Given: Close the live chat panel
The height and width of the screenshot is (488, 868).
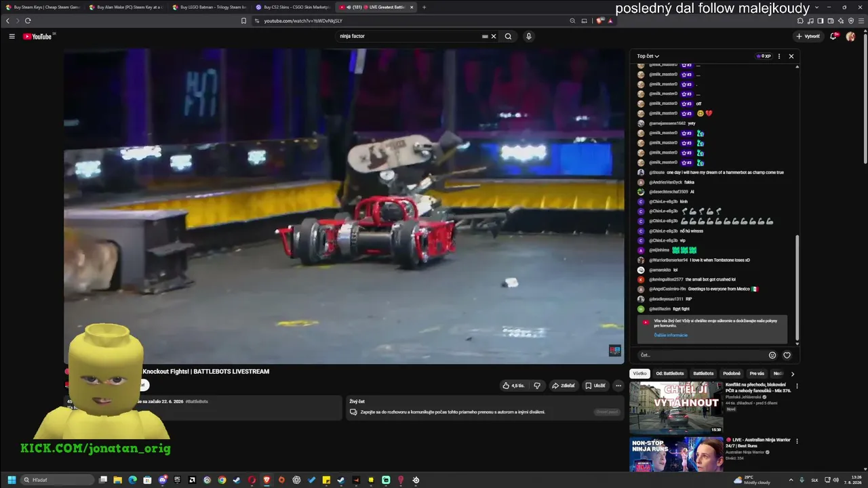Looking at the screenshot, I should point(791,56).
